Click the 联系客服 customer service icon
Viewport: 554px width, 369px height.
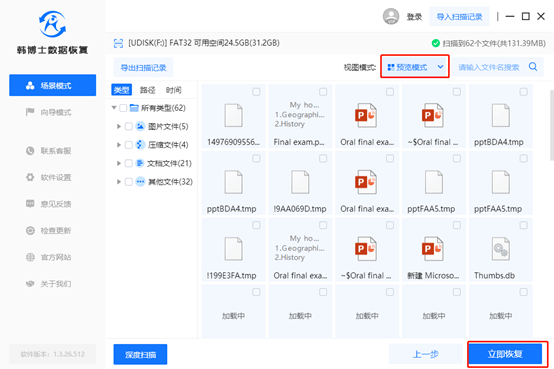(30, 151)
